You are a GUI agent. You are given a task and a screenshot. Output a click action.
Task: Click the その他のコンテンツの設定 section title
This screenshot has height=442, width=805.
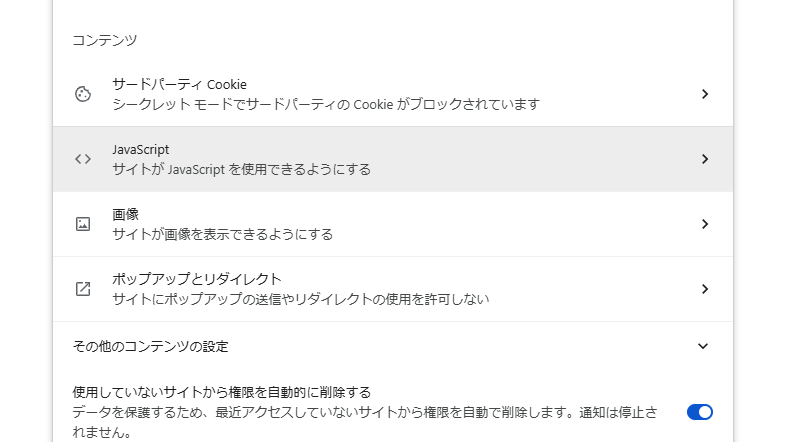(150, 347)
